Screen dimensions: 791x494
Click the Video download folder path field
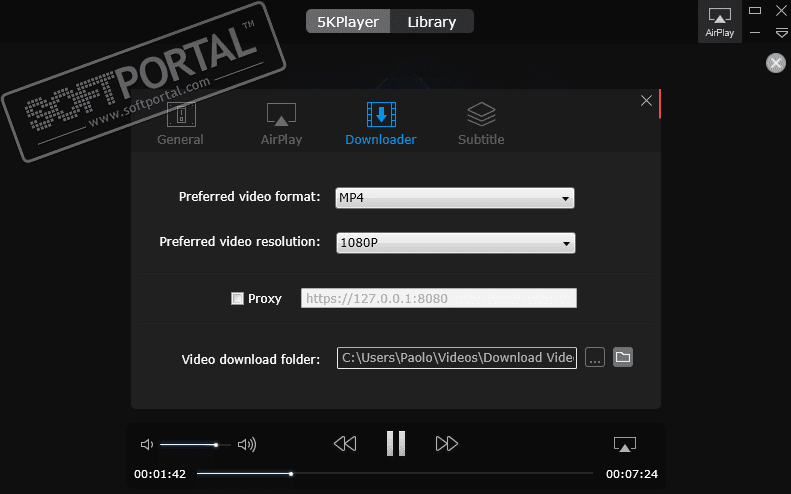tap(457, 358)
